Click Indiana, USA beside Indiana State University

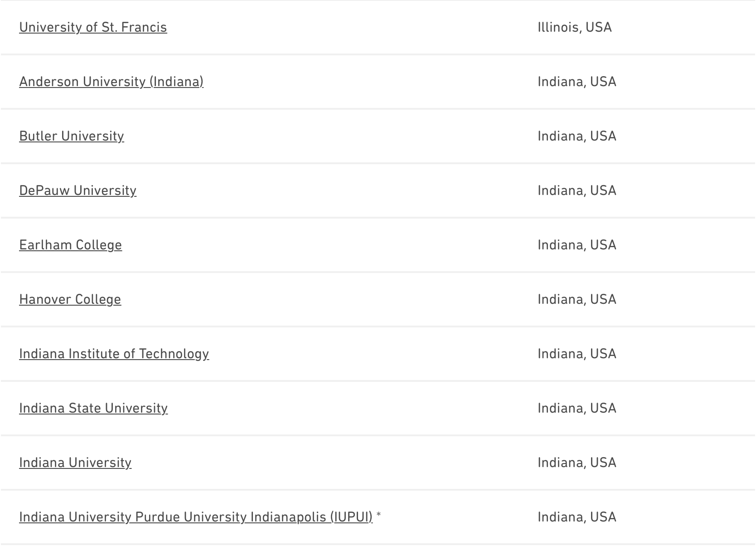coord(577,409)
